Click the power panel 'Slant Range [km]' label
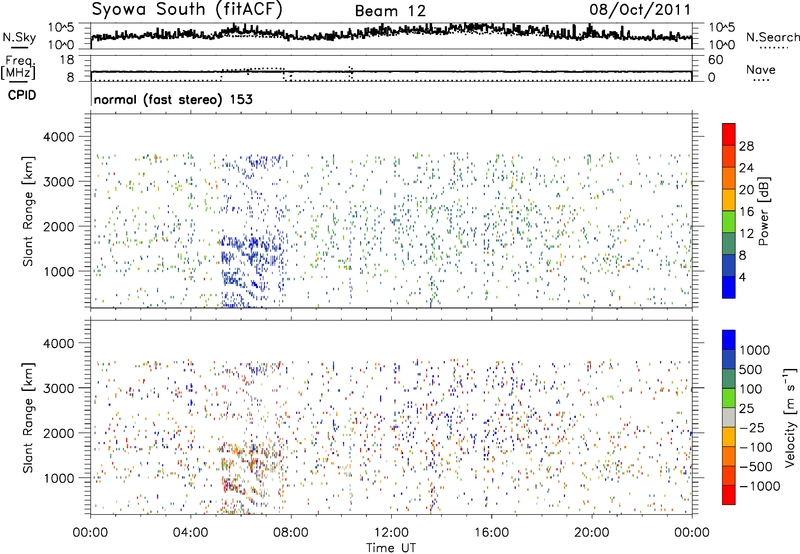Screen dimensions: 800x554 (28, 211)
